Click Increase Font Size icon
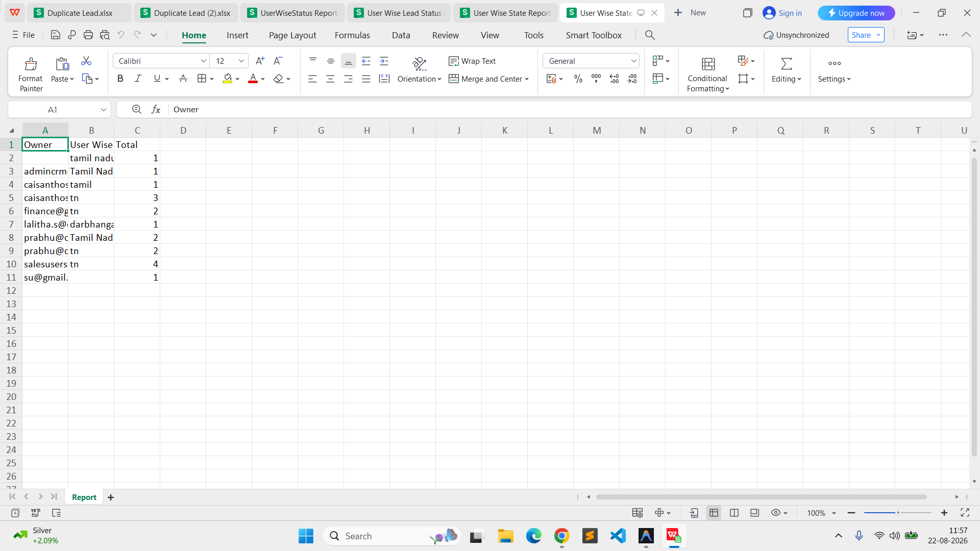The height and width of the screenshot is (551, 980). click(x=260, y=61)
